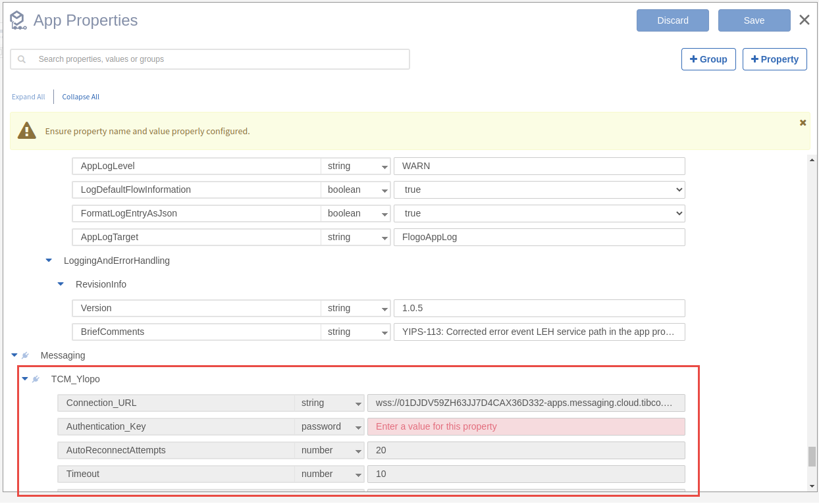The height and width of the screenshot is (504, 819).
Task: Select the TCM_Ylopo group label
Action: point(76,379)
